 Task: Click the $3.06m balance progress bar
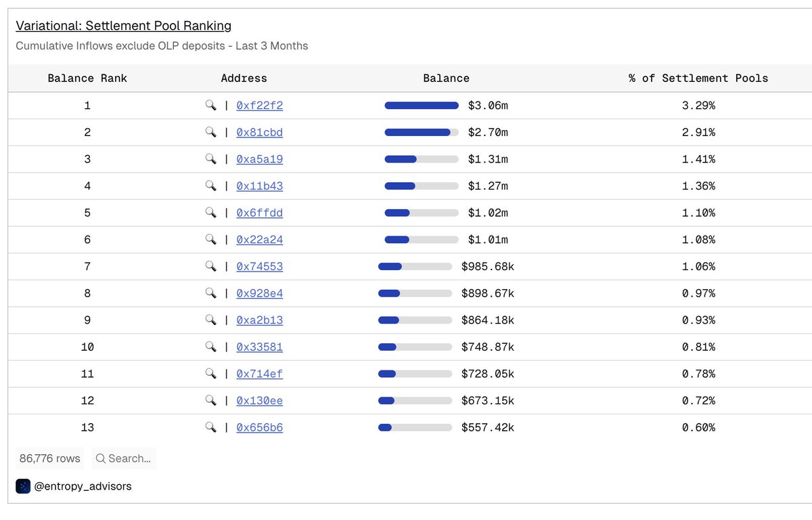(422, 106)
